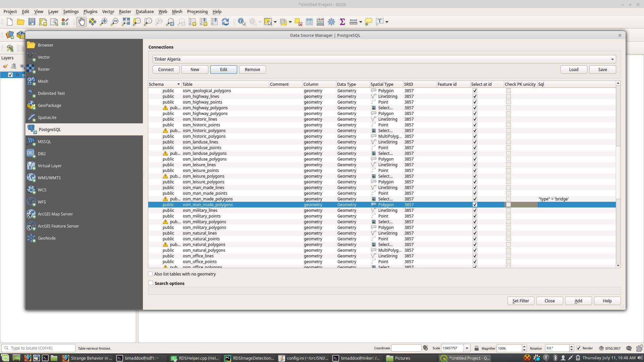Viewport: 644px width, 362px height.
Task: Click the locate search field
Action: pos(39,348)
